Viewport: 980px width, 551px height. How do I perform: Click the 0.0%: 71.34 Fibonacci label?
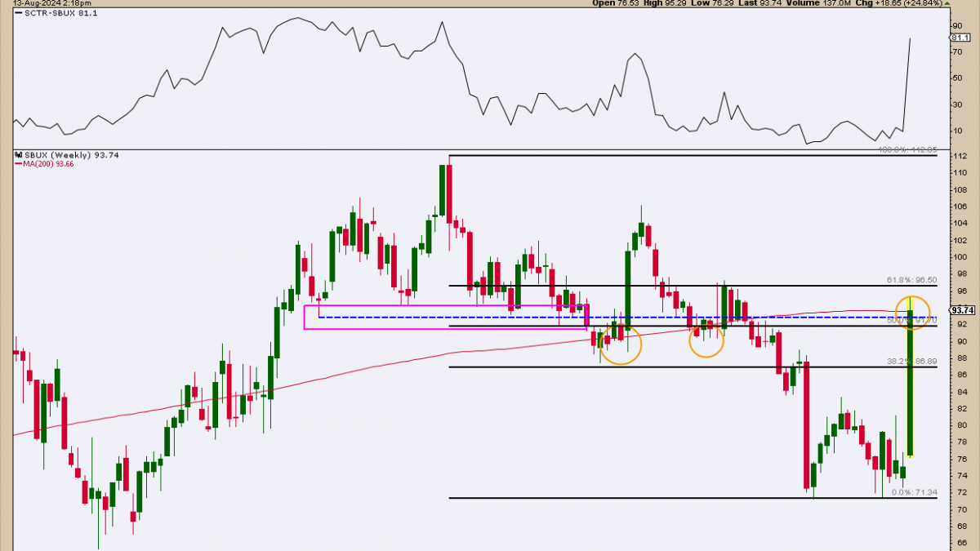914,492
